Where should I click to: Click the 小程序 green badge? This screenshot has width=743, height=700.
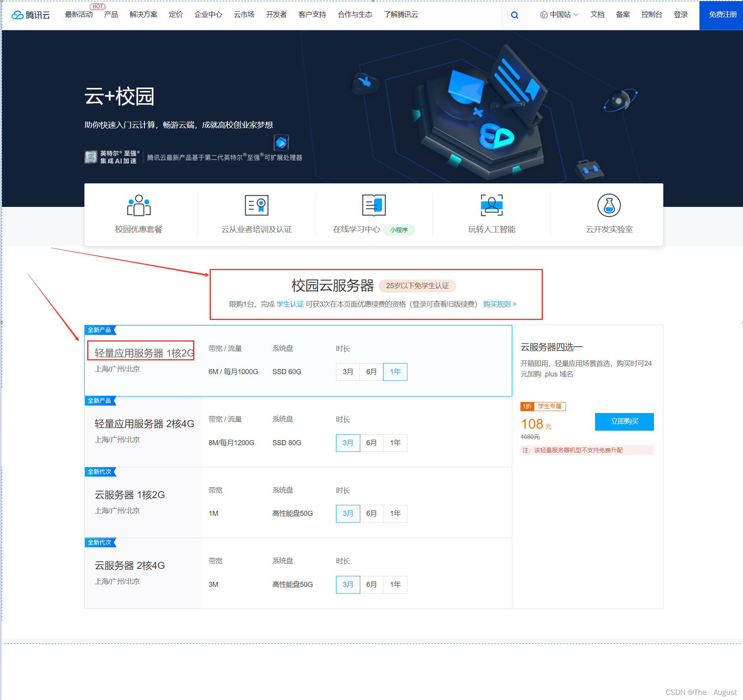(399, 230)
